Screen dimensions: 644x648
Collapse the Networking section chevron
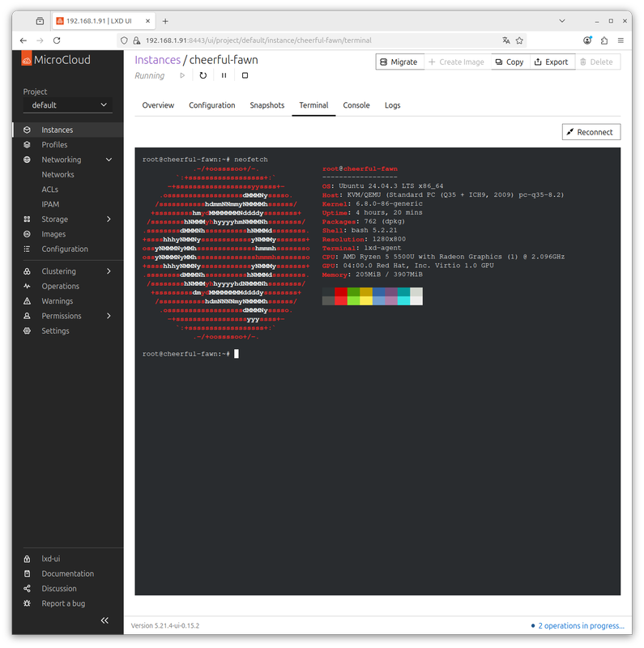click(x=109, y=160)
